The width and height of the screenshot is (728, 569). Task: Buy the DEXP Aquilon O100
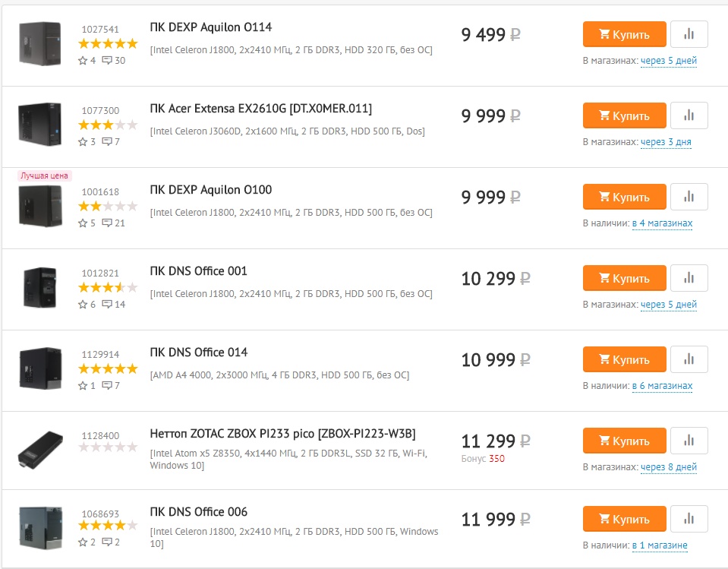coord(625,197)
